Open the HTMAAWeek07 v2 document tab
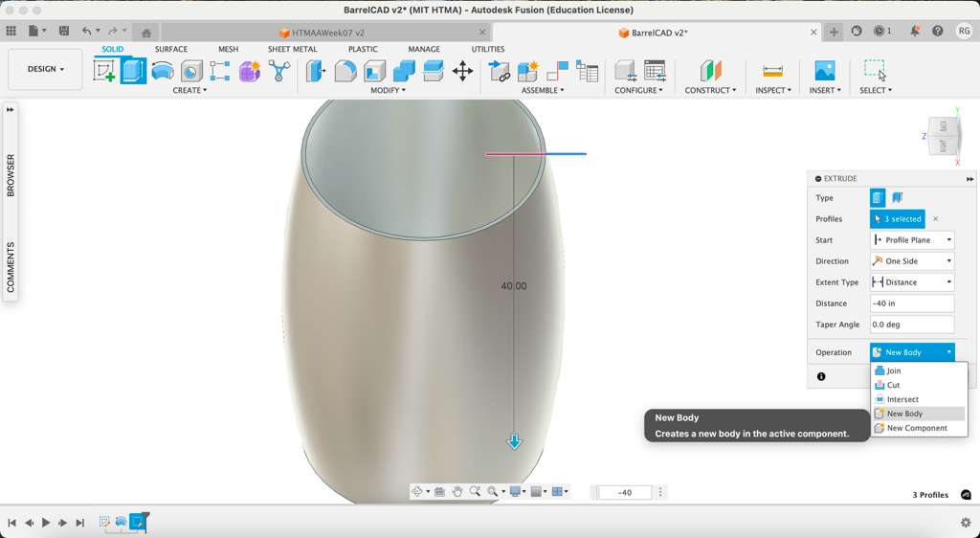 coord(328,33)
